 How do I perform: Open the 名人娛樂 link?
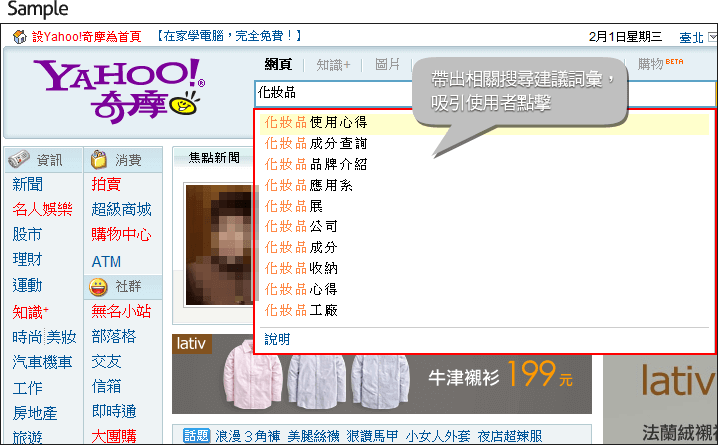click(x=42, y=210)
